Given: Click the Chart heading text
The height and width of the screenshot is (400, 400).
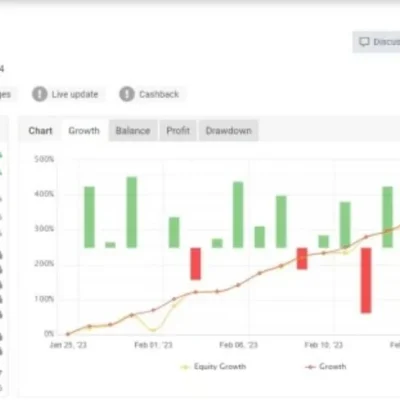Looking at the screenshot, I should click(x=40, y=131).
